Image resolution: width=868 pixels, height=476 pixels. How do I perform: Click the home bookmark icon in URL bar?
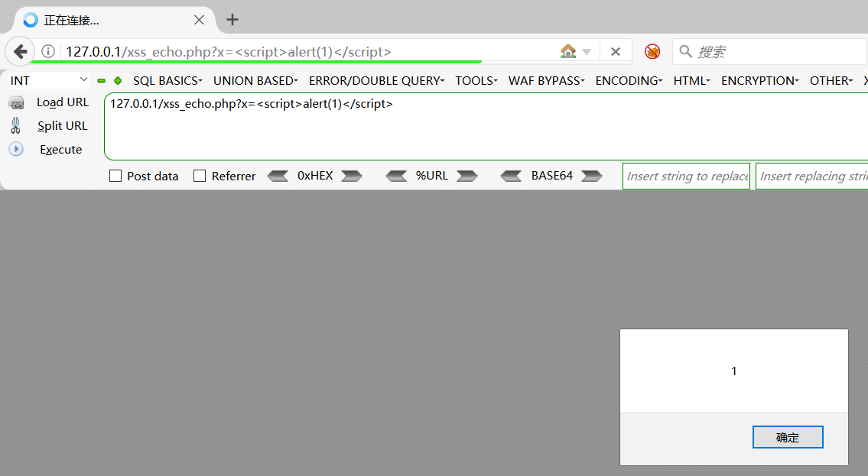coord(567,51)
